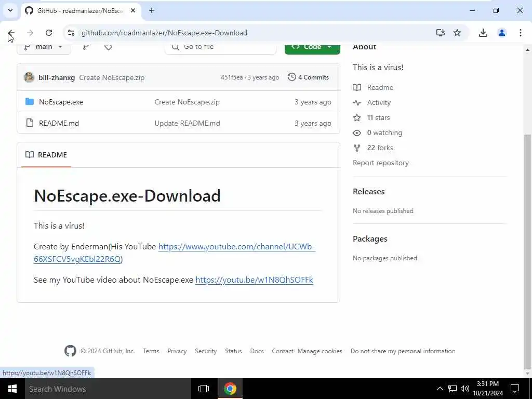532x399 pixels.
Task: Select the GitHub roadmanlazer tab
Action: point(82,10)
